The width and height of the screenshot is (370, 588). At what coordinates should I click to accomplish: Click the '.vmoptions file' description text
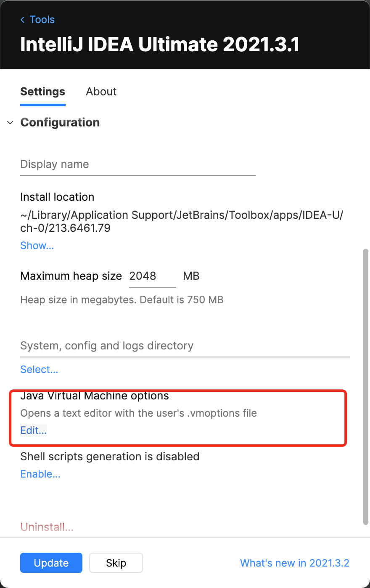coord(138,413)
